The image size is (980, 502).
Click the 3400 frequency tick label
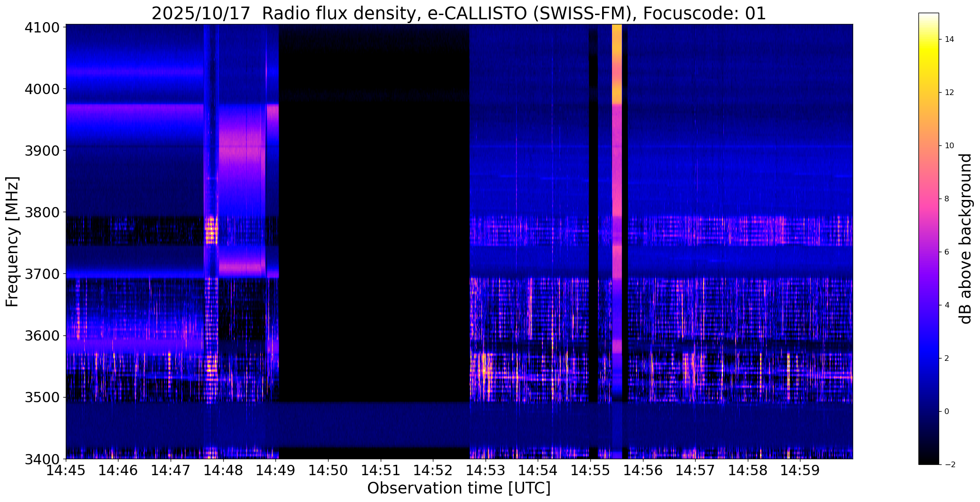coord(42,459)
